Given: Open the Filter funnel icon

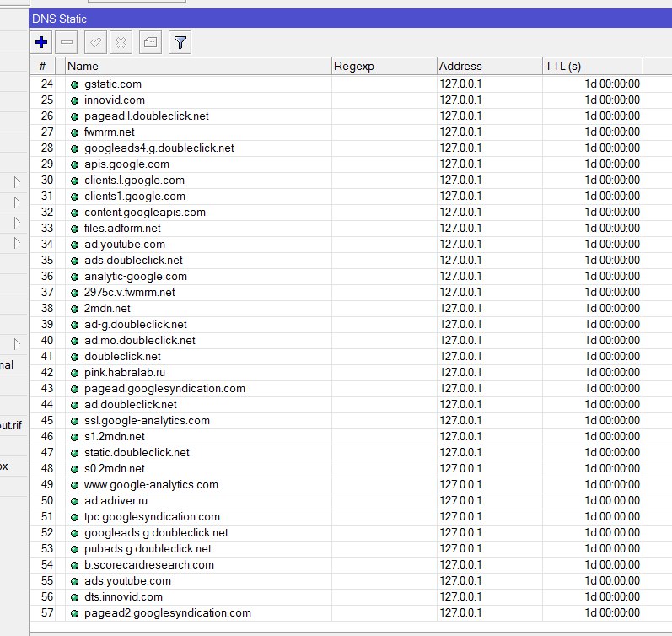Looking at the screenshot, I should (180, 42).
